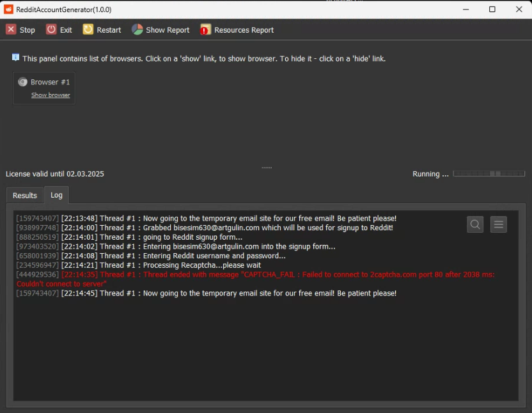
Task: Click the blue info icon in browser panel
Action: click(15, 58)
